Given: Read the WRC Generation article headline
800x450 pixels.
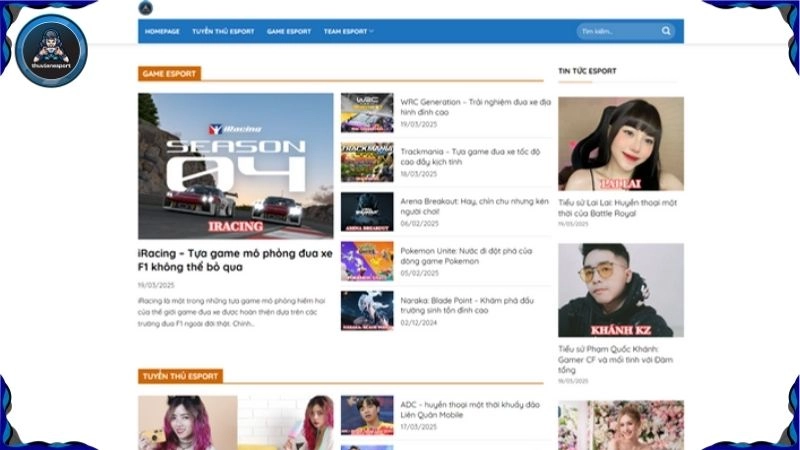Looking at the screenshot, I should [476, 107].
